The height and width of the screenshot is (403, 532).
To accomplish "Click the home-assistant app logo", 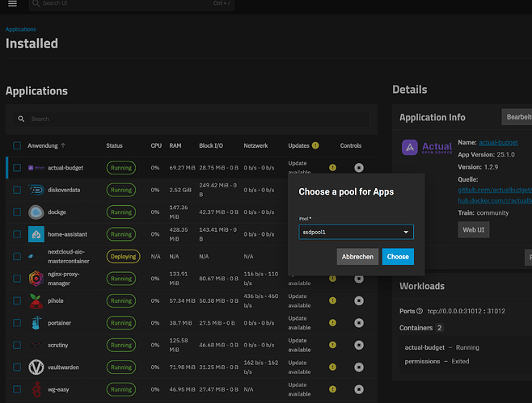I will (36, 234).
